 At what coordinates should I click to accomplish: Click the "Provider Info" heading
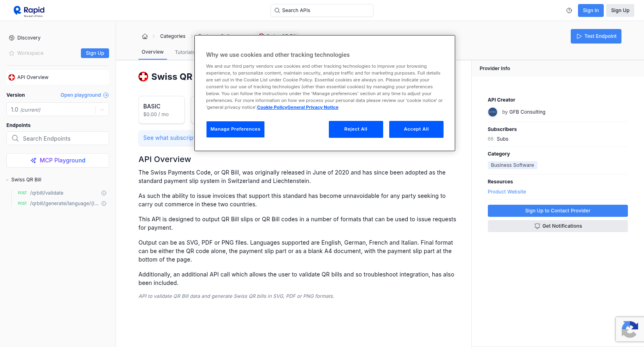(x=495, y=69)
